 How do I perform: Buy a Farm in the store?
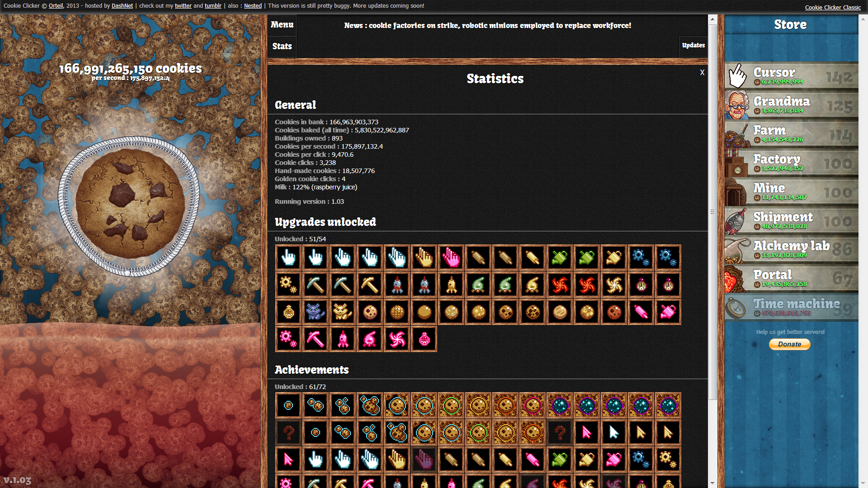791,134
